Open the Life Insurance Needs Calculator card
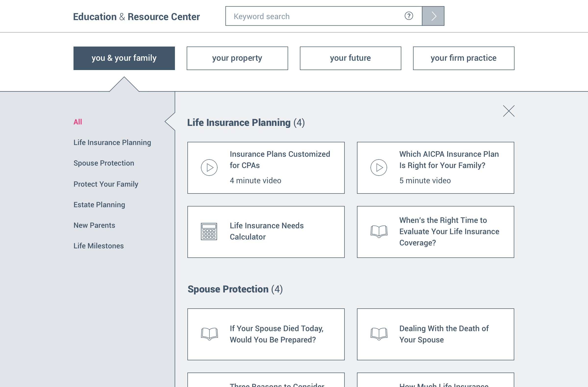The width and height of the screenshot is (588, 387). 266,231
